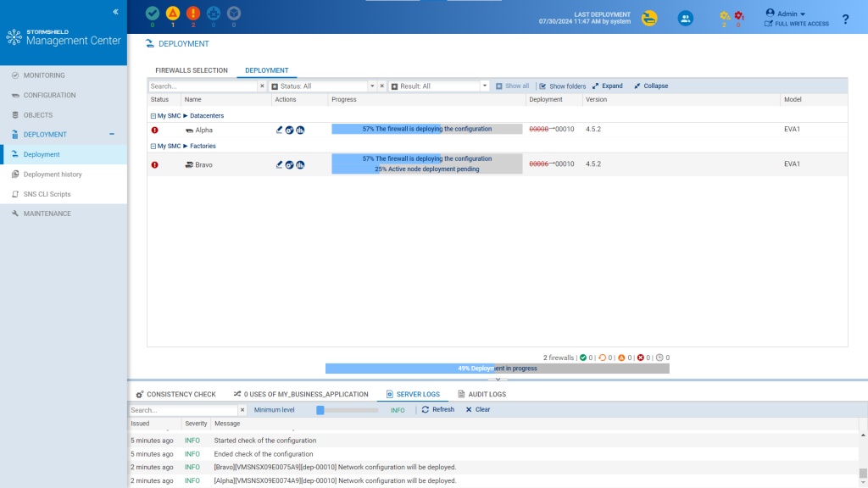Select the DEPLOYMENT tab
The width and height of the screenshot is (868, 488).
pos(267,70)
